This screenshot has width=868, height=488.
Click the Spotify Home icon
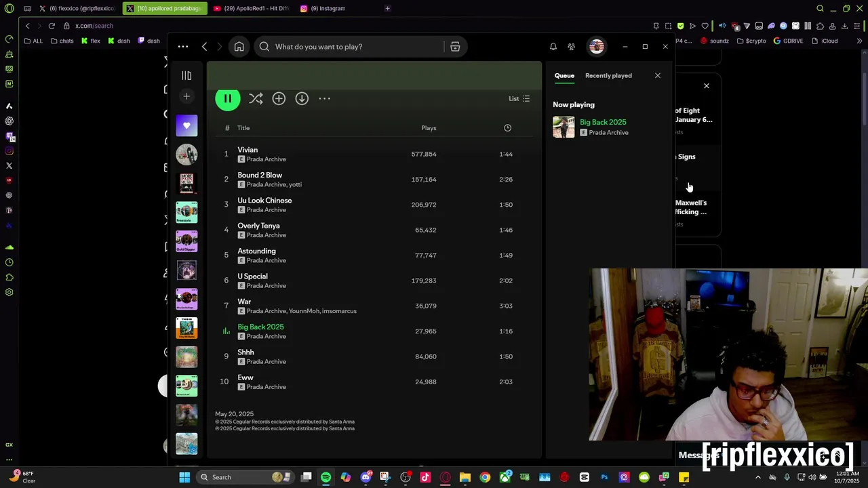pos(239,47)
